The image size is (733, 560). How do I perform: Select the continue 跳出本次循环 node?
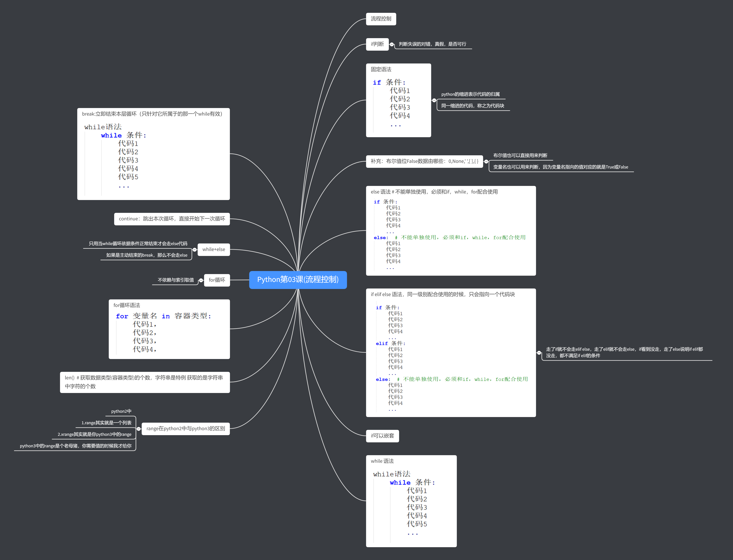point(172,219)
